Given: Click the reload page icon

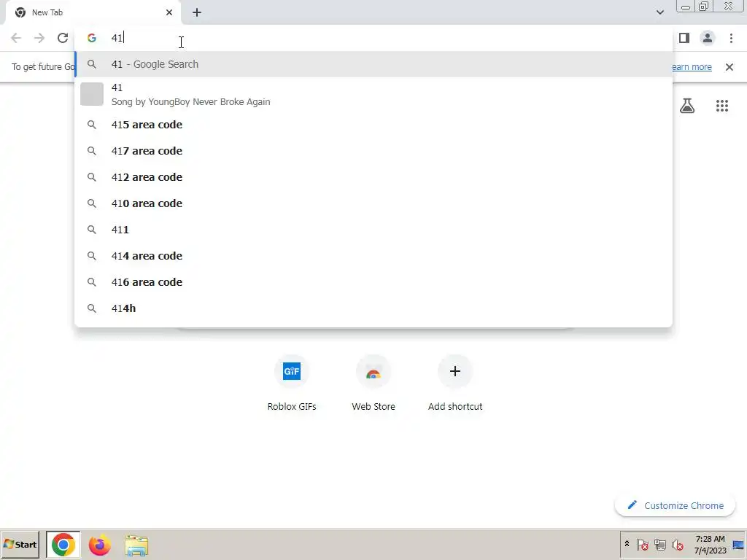Looking at the screenshot, I should [63, 38].
